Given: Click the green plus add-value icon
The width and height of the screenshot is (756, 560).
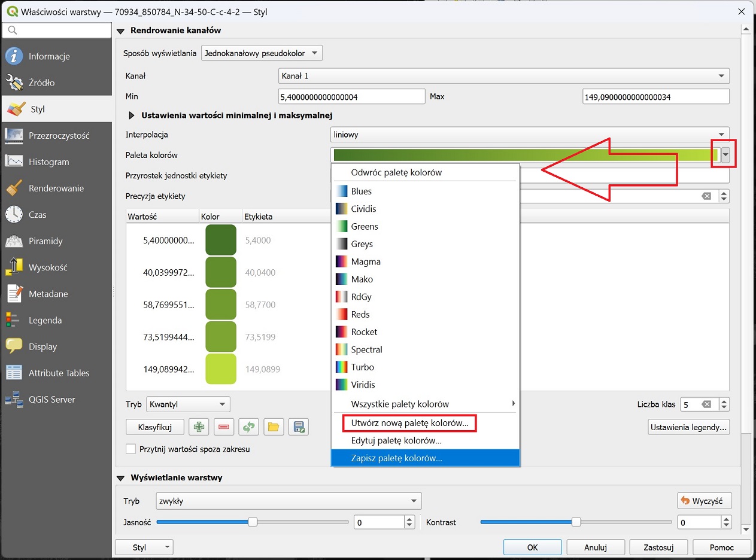Looking at the screenshot, I should (x=199, y=427).
